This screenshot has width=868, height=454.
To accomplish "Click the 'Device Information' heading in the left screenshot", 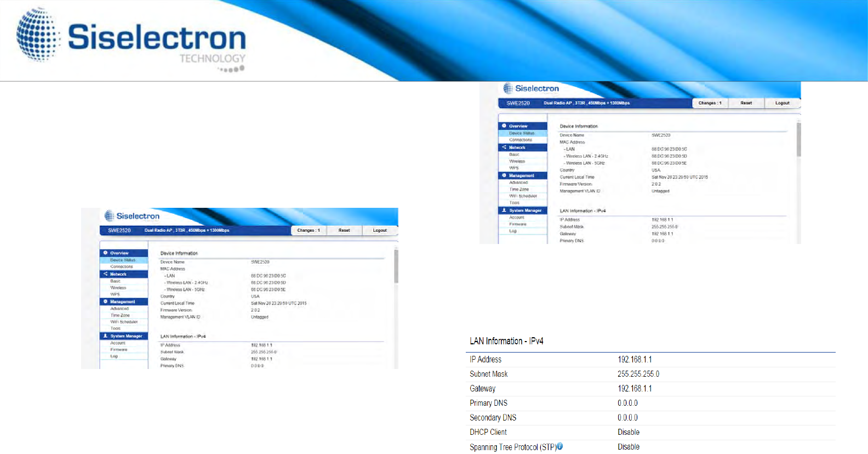I will coord(179,253).
